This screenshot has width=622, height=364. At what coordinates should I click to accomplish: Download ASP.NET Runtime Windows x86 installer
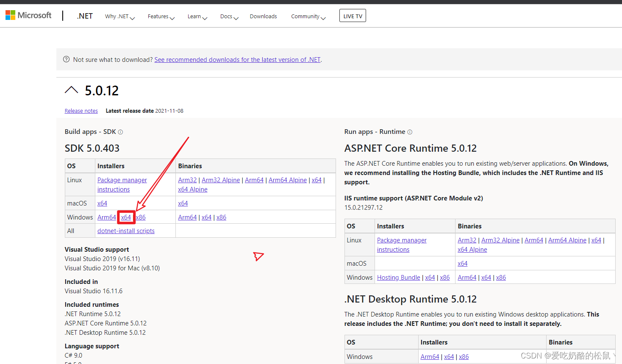(445, 278)
